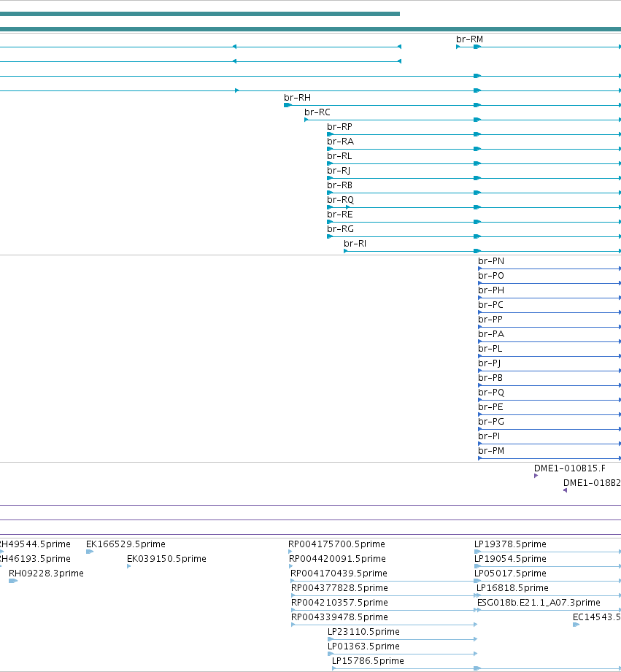The image size is (621, 672).
Task: Click the EC14543 EST label
Action: (x=597, y=617)
